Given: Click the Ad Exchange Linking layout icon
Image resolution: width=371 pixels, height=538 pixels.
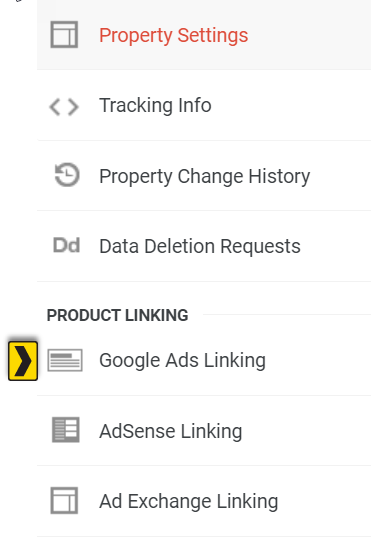Looking at the screenshot, I should pos(64,500).
